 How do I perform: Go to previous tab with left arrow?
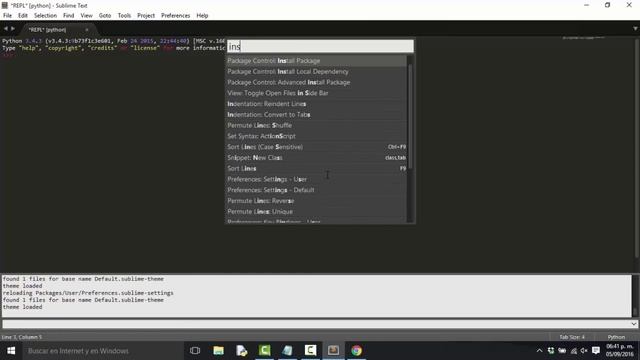[6, 29]
